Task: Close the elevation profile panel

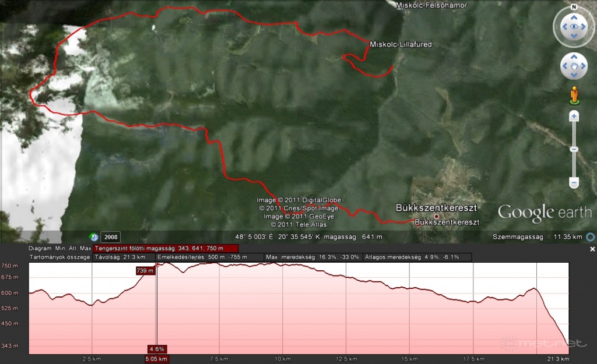Action: point(592,249)
